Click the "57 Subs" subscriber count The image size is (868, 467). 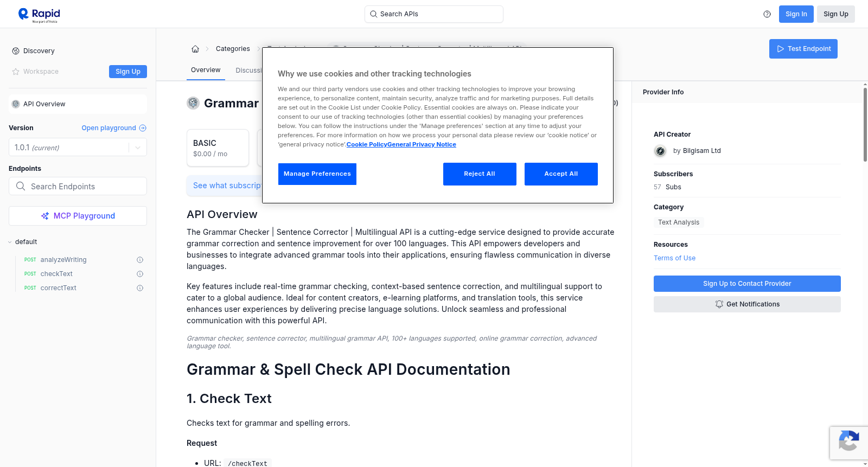[x=667, y=187]
